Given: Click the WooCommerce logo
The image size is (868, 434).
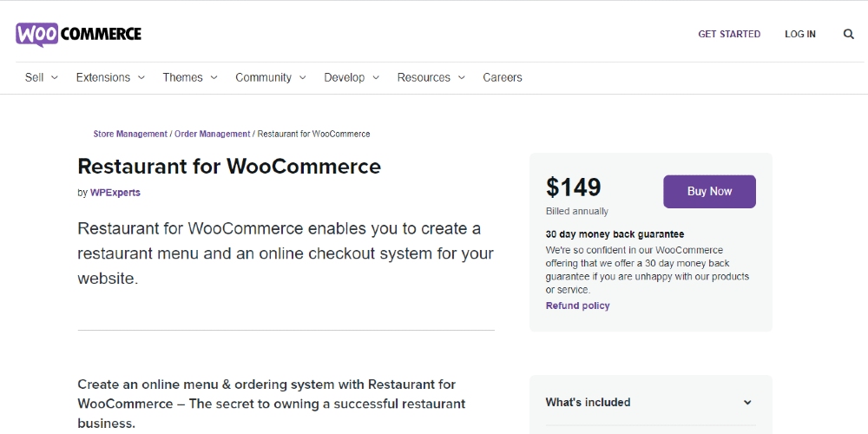Looking at the screenshot, I should coord(79,35).
